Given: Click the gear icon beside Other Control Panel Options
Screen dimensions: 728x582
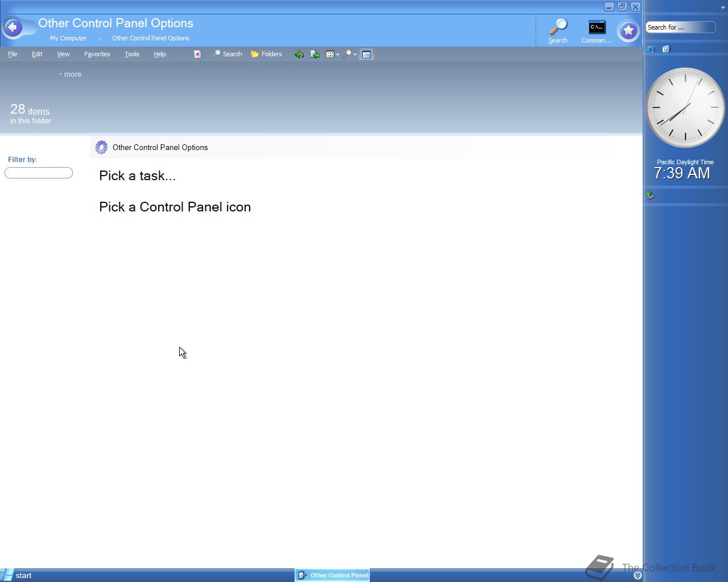Looking at the screenshot, I should [x=101, y=147].
